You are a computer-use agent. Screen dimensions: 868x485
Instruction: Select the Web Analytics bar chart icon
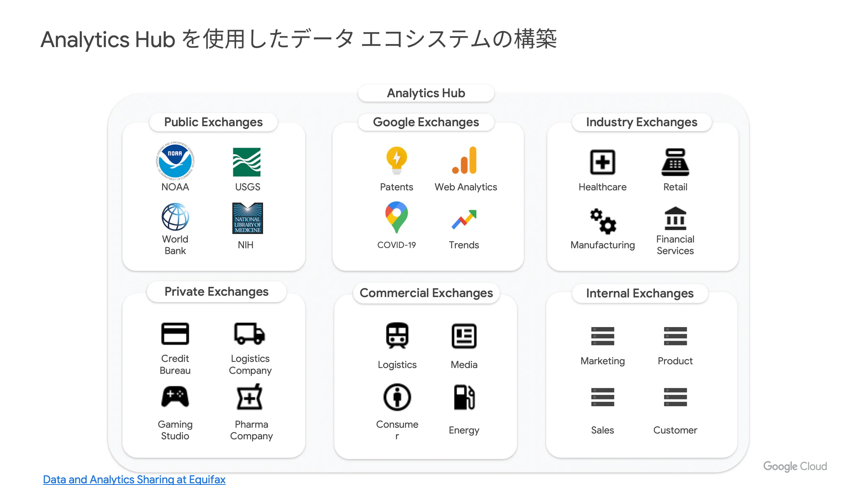coord(464,160)
